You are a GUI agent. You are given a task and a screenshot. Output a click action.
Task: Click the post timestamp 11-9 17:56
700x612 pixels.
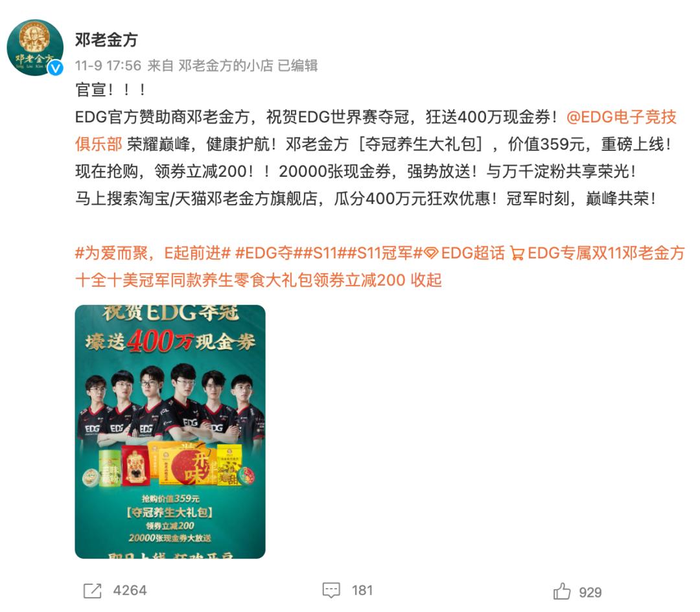[x=108, y=65]
